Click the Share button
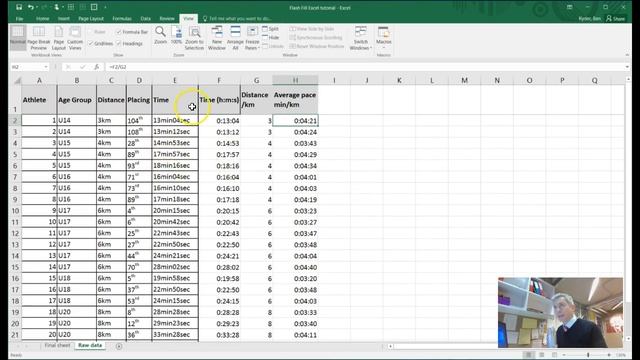This screenshot has width=640, height=360. [x=616, y=19]
